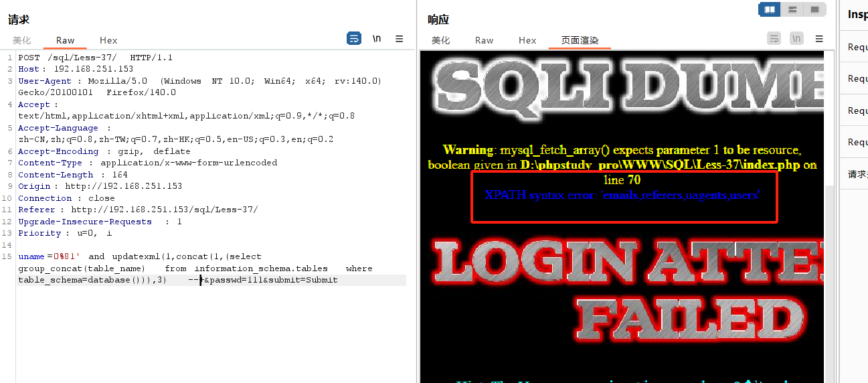Toggle \n characters icon in response panel
The image size is (868, 383).
point(796,39)
